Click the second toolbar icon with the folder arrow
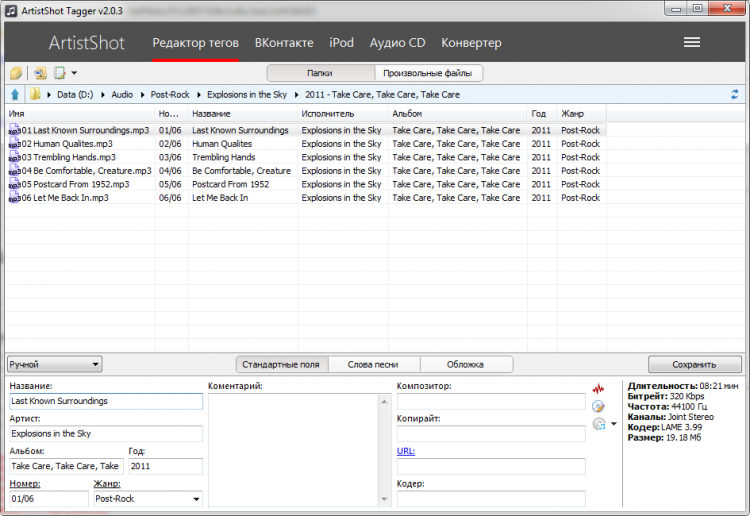The width and height of the screenshot is (750, 516). (40, 73)
